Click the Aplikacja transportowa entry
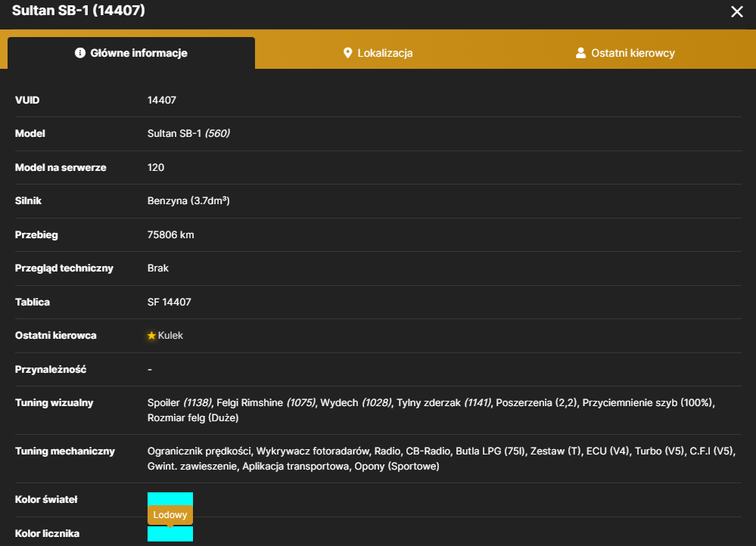Image resolution: width=756 pixels, height=546 pixels. [x=296, y=467]
